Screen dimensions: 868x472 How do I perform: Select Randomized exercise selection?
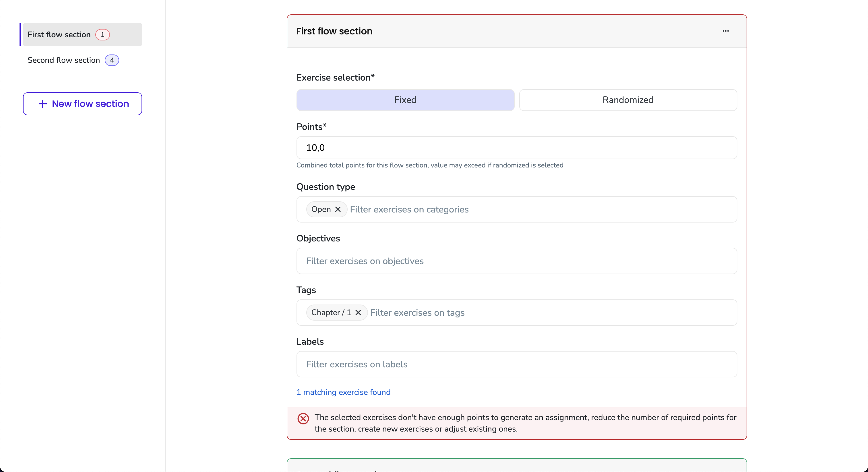pyautogui.click(x=628, y=100)
